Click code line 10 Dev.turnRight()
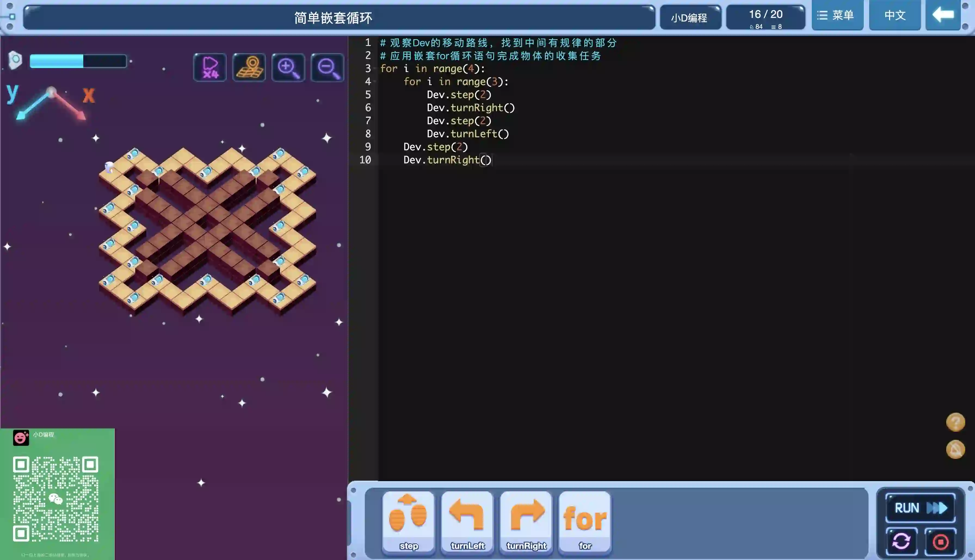 pyautogui.click(x=447, y=160)
